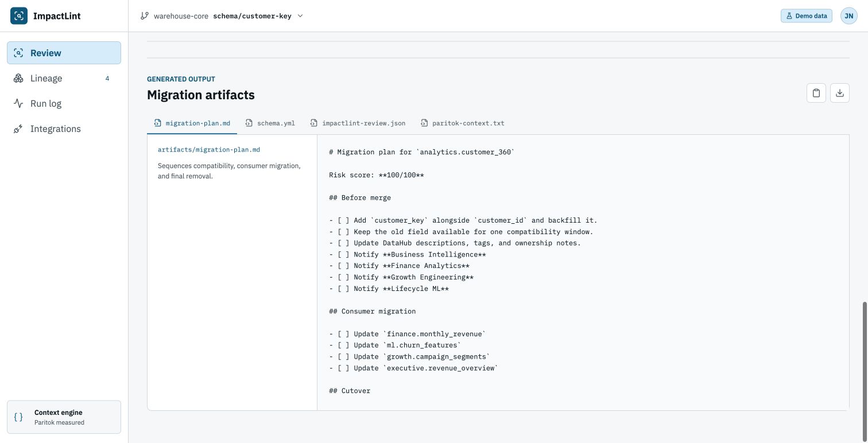Click the Review scan icon

[x=18, y=53]
